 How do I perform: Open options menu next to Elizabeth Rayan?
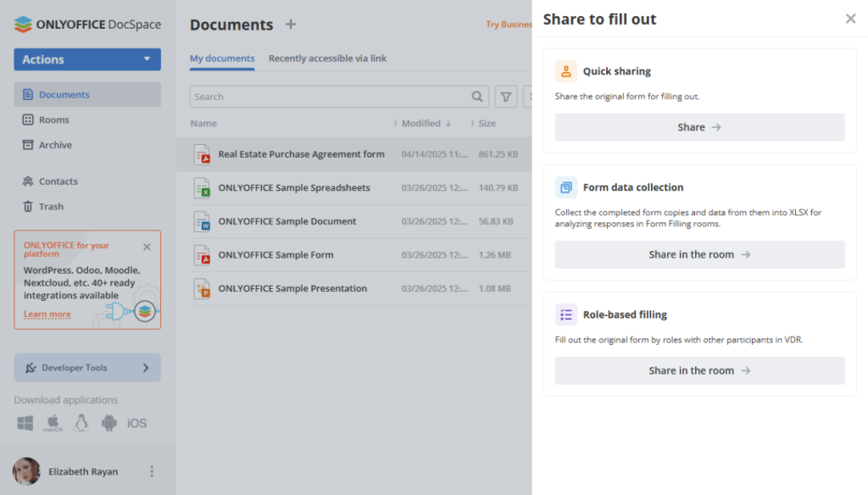(x=150, y=471)
